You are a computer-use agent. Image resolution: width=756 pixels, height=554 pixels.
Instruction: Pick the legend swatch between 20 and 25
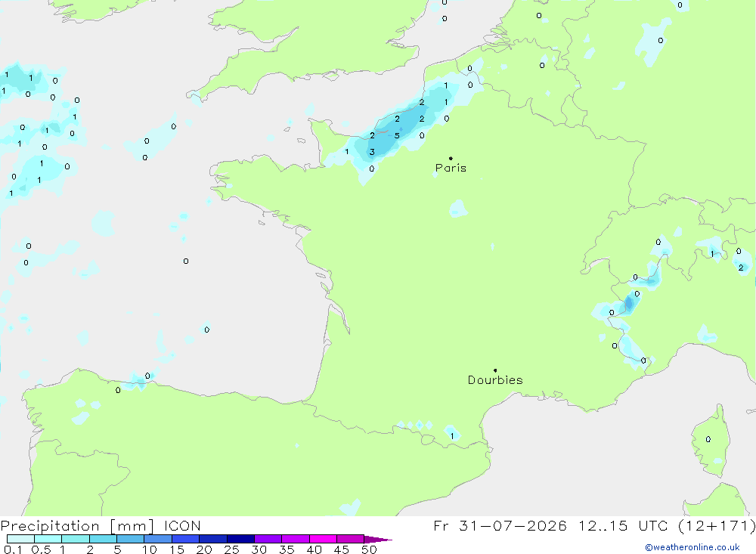212,539
